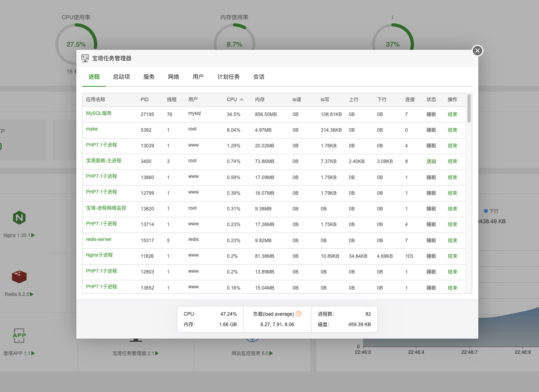Click the 应用名称 column header
Screen dimensions: 539x392
pos(96,100)
